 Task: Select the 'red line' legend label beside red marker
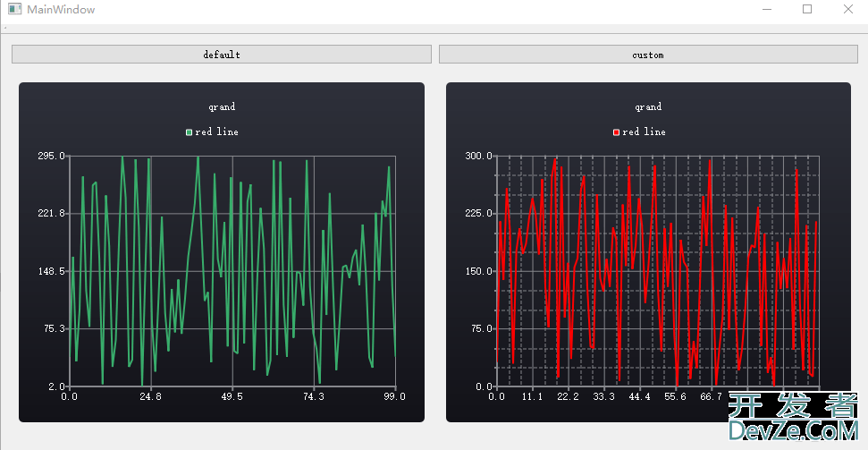tap(644, 132)
